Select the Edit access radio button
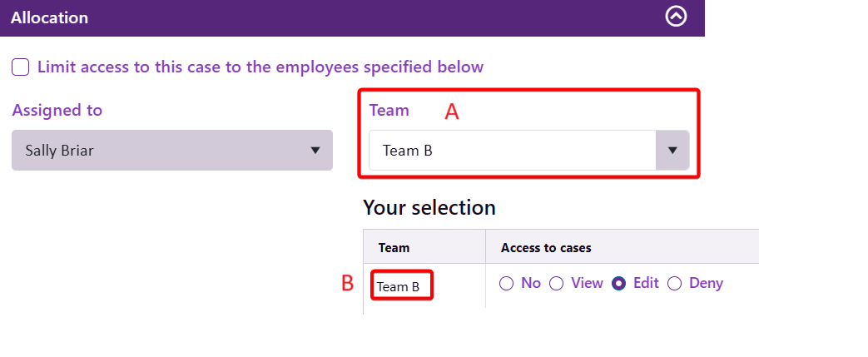This screenshot has width=868, height=357. pos(619,284)
